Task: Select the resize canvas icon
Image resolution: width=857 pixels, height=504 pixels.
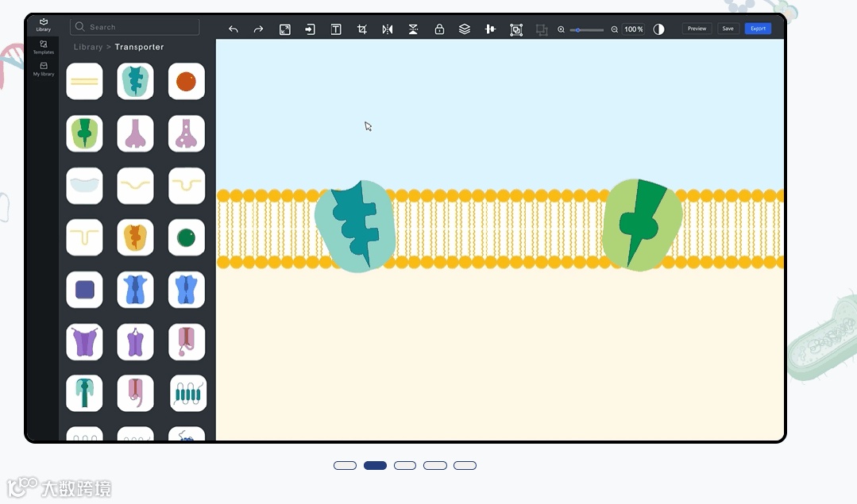Action: (x=285, y=29)
